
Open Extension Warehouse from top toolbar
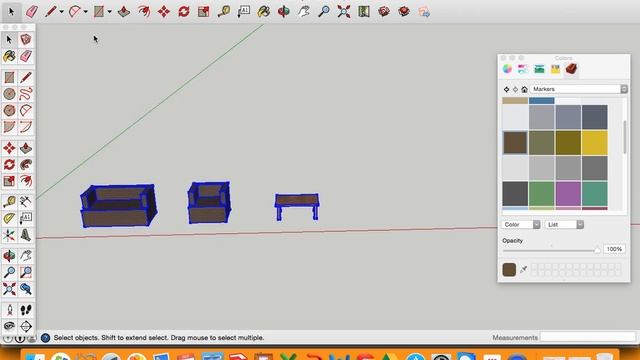(x=404, y=11)
